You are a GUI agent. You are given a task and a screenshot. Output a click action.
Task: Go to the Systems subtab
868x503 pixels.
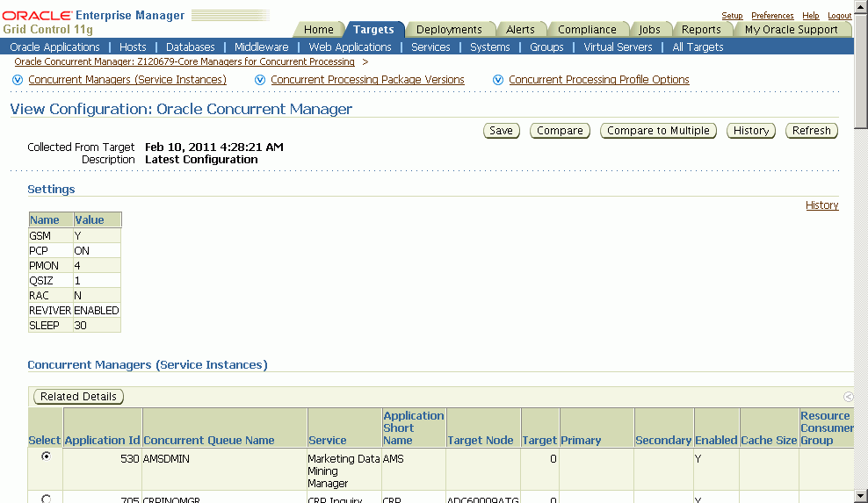(490, 47)
